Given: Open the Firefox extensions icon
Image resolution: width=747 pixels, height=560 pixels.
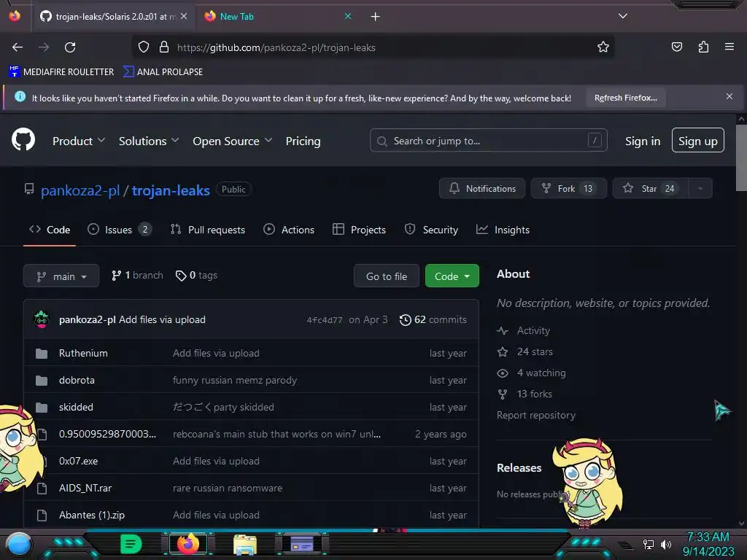Looking at the screenshot, I should click(x=703, y=47).
